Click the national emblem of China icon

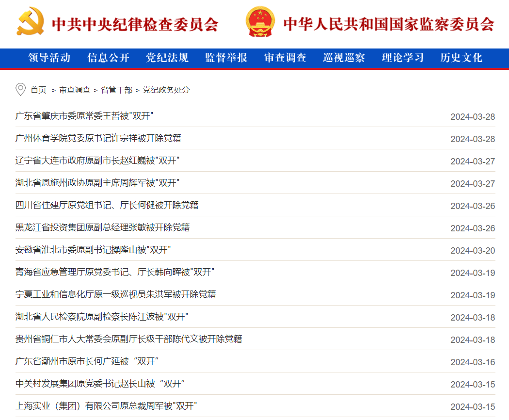260,22
